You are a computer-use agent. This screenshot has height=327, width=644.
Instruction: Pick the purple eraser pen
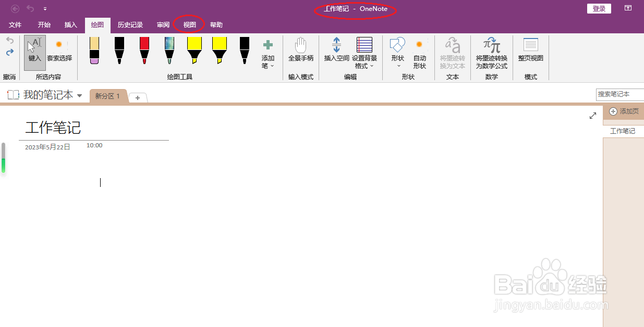click(x=94, y=51)
